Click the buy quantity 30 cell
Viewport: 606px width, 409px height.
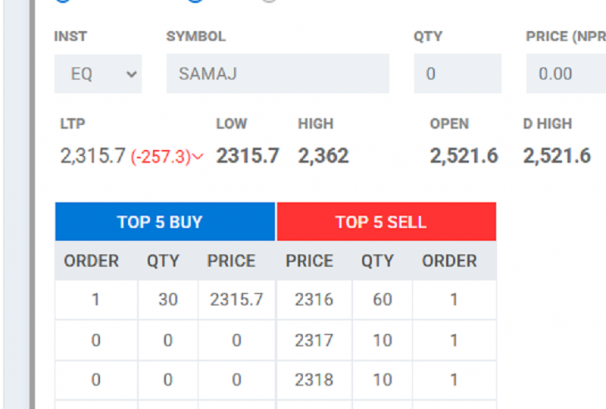(167, 300)
